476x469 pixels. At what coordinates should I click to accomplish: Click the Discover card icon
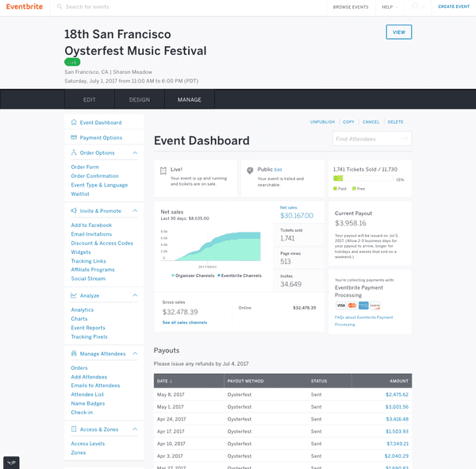click(375, 306)
